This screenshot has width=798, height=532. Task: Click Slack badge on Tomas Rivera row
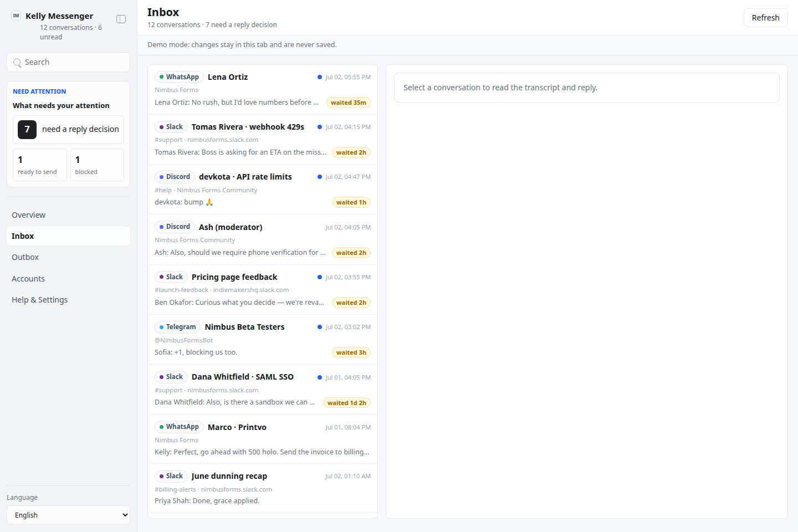coord(171,127)
